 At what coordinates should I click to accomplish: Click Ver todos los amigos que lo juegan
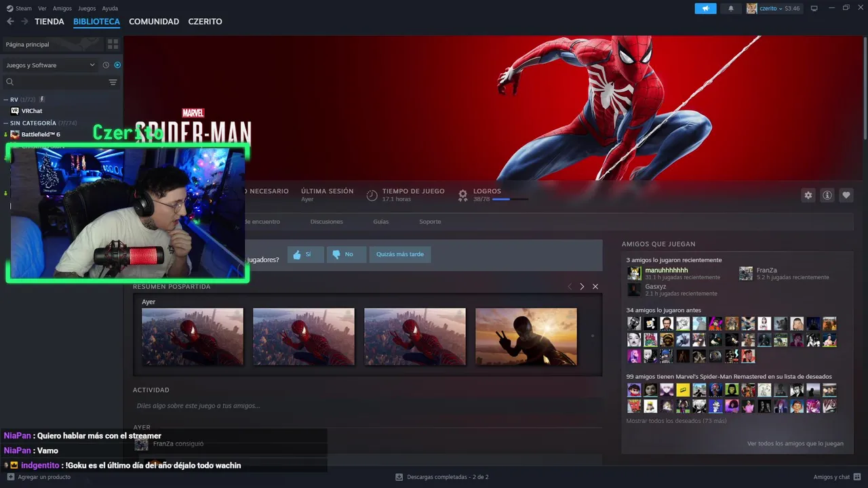click(x=795, y=443)
